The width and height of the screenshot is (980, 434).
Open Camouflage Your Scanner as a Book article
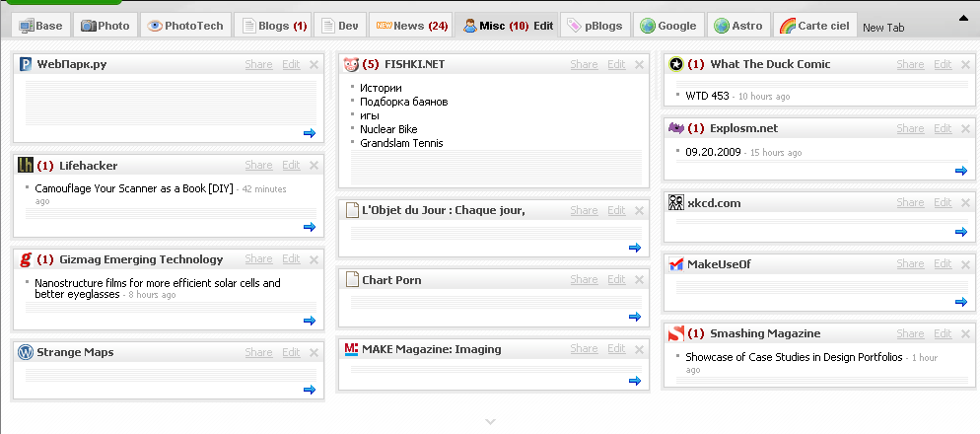(x=134, y=188)
